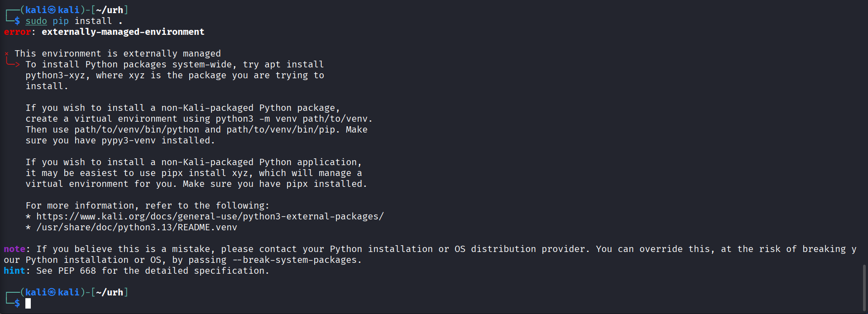Click the blue "pip" command word

61,21
